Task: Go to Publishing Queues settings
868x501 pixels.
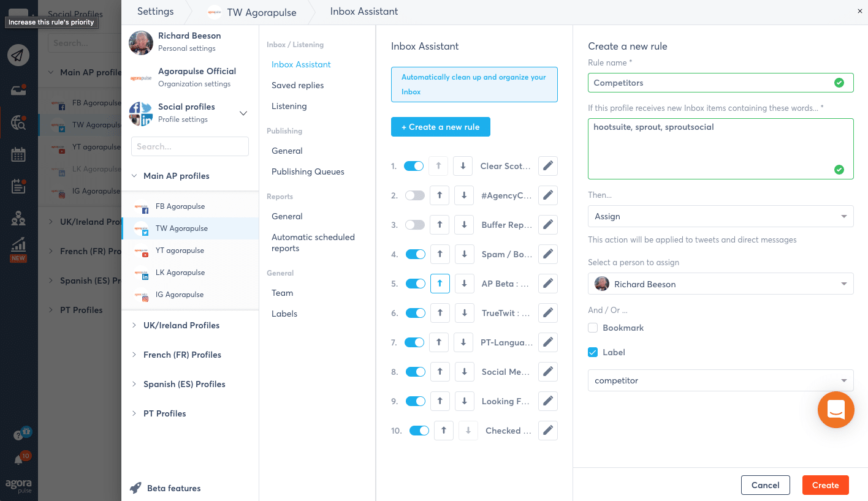Action: (308, 171)
